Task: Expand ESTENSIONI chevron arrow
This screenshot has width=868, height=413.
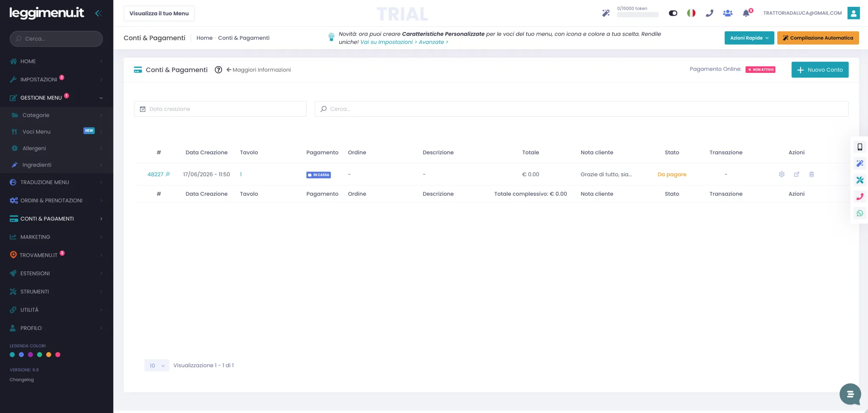Action: coord(101,273)
